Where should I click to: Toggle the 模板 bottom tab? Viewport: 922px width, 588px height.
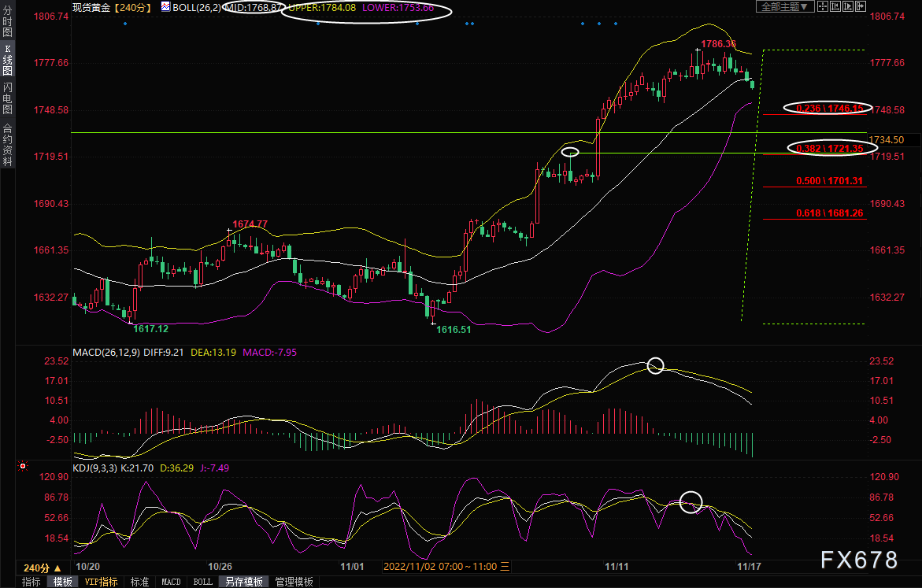pos(63,582)
